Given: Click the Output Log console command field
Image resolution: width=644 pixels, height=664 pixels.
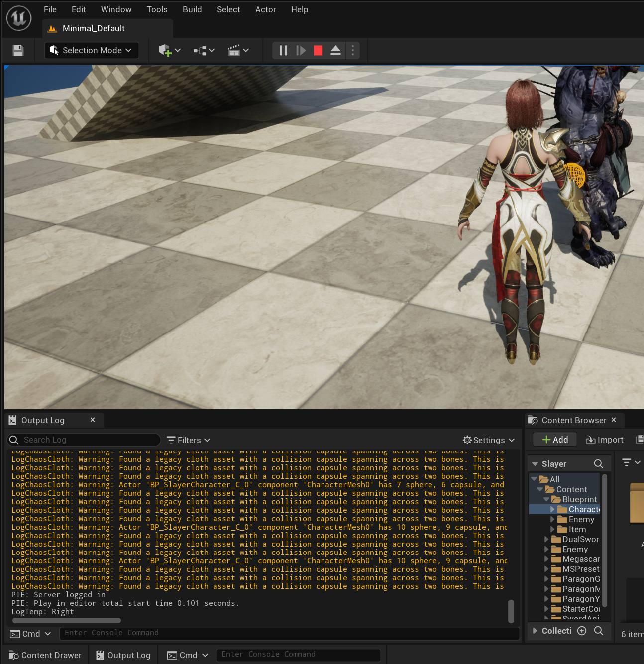Looking at the screenshot, I should [290, 633].
